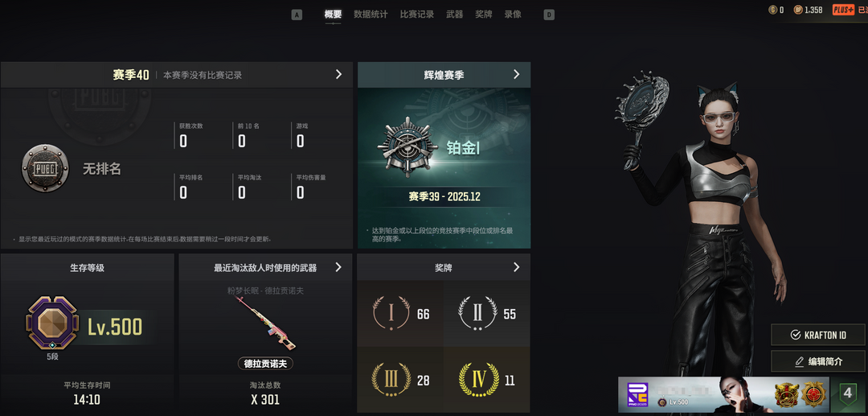This screenshot has width=868, height=416.
Task: Select the medal II laurel icon
Action: click(477, 314)
